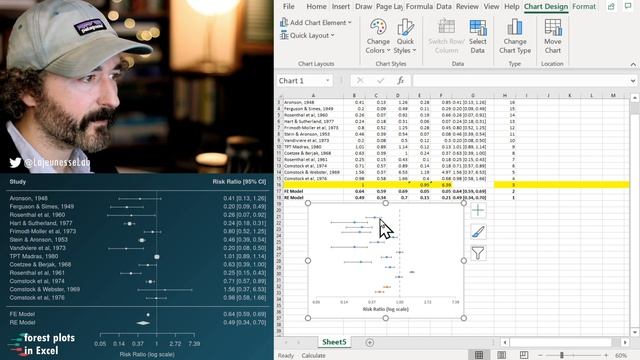This screenshot has height=360, width=640.
Task: Switch to the Data tab
Action: [444, 7]
